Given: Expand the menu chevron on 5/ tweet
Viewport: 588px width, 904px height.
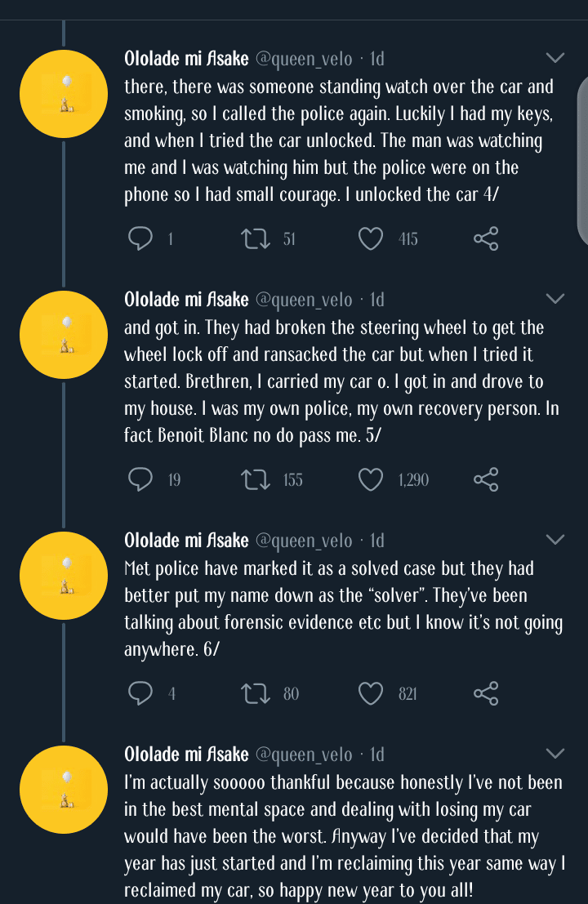Looking at the screenshot, I should 555,299.
